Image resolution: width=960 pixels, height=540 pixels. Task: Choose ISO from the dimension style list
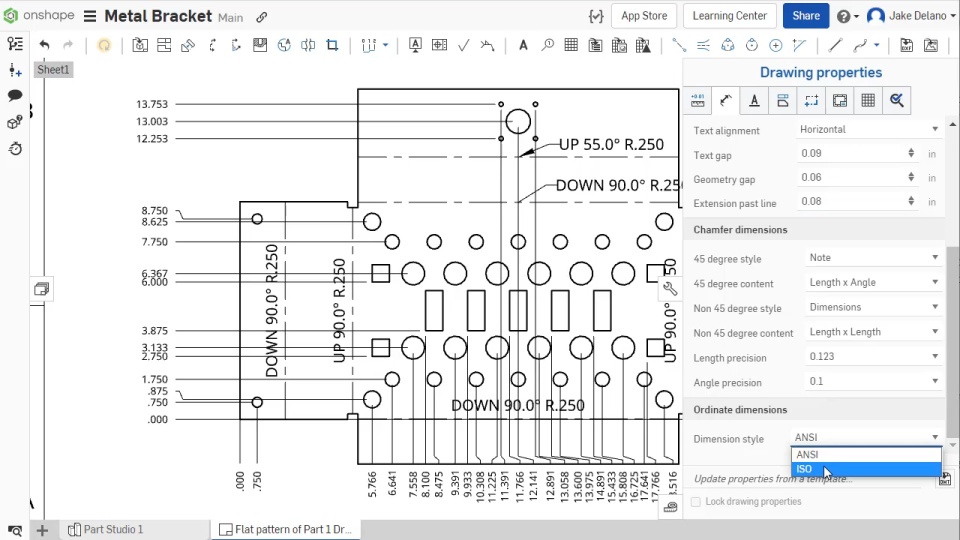click(866, 469)
